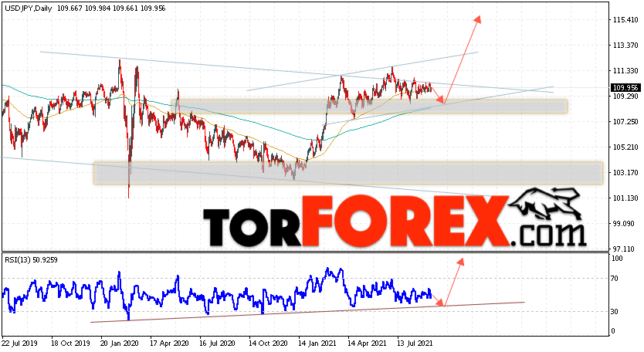Click the RSI scale value 30
Image resolution: width=644 pixels, height=352 pixels.
[x=615, y=312]
